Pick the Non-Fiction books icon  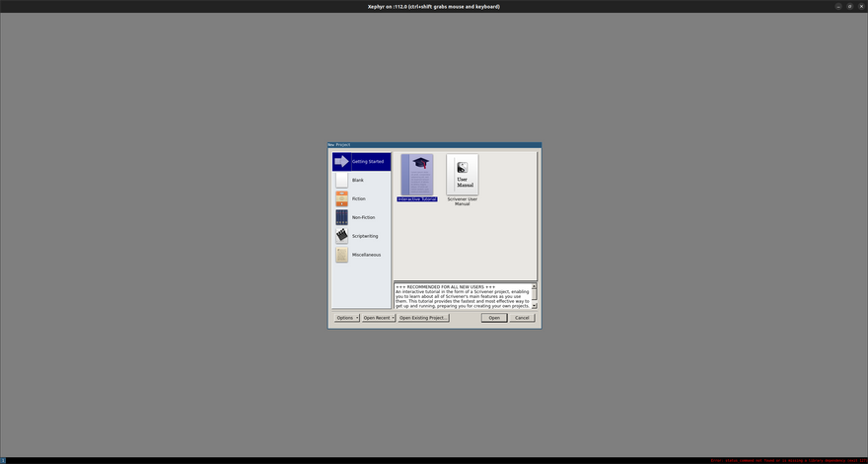[341, 217]
